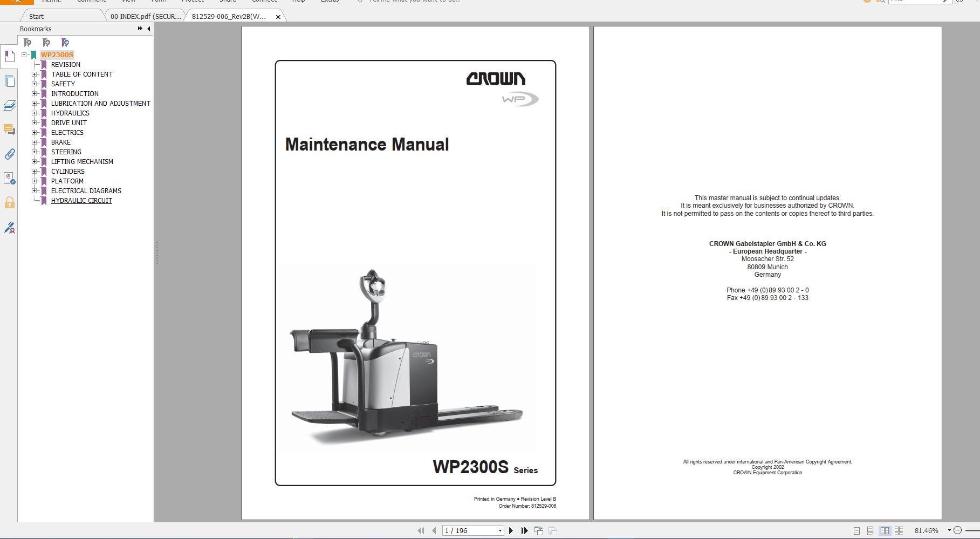Open the pen and ribbon certificate panel
The image size is (980, 539).
point(9,228)
